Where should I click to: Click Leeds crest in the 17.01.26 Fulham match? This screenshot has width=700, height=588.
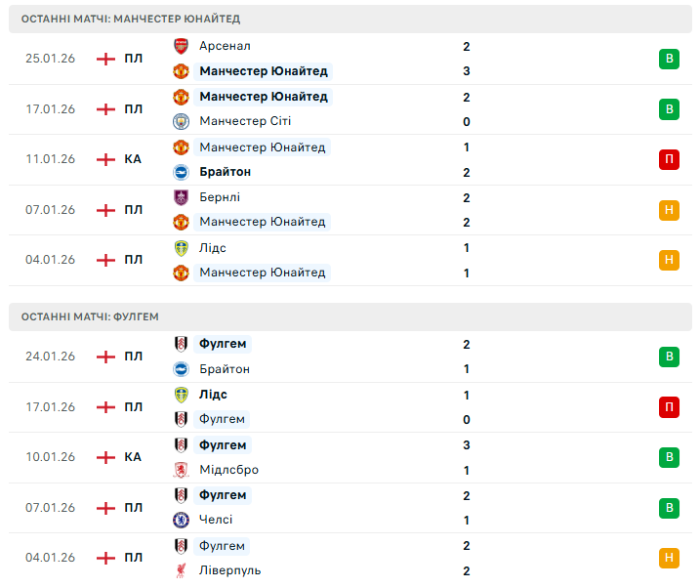point(181,395)
